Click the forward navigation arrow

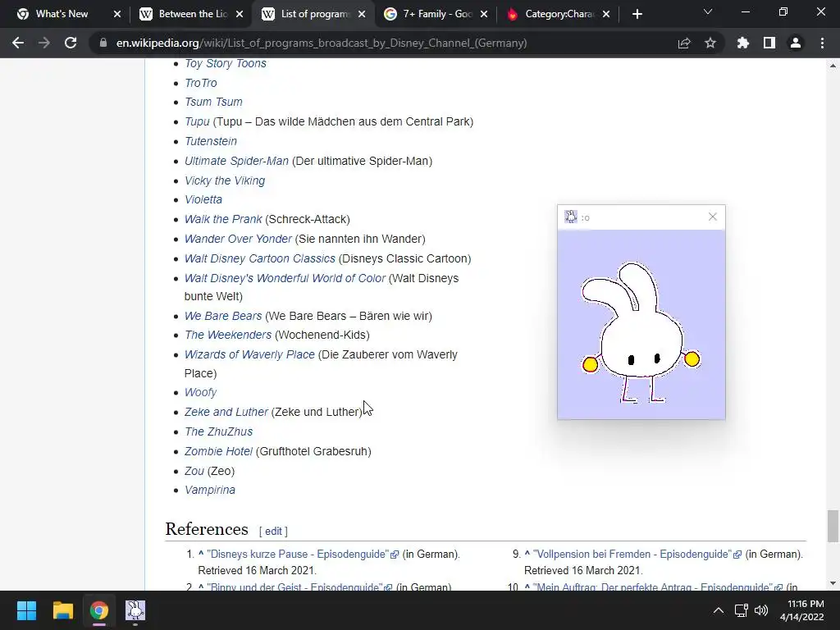[x=44, y=43]
